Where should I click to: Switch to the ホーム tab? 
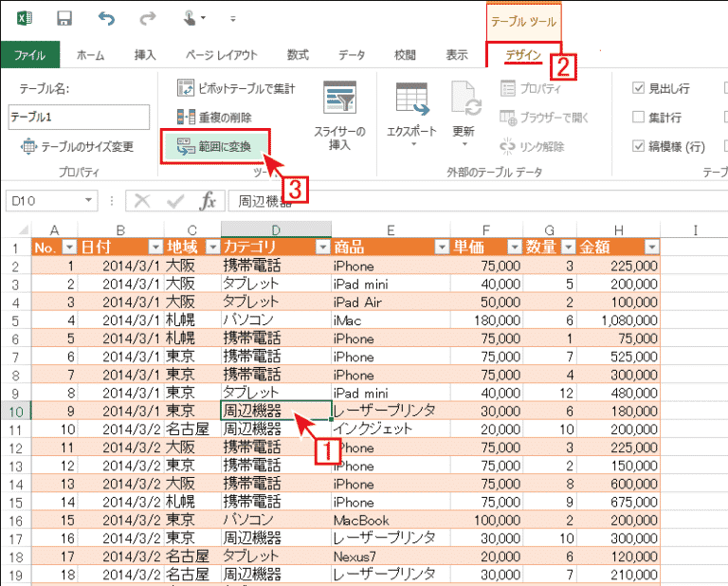coord(91,55)
